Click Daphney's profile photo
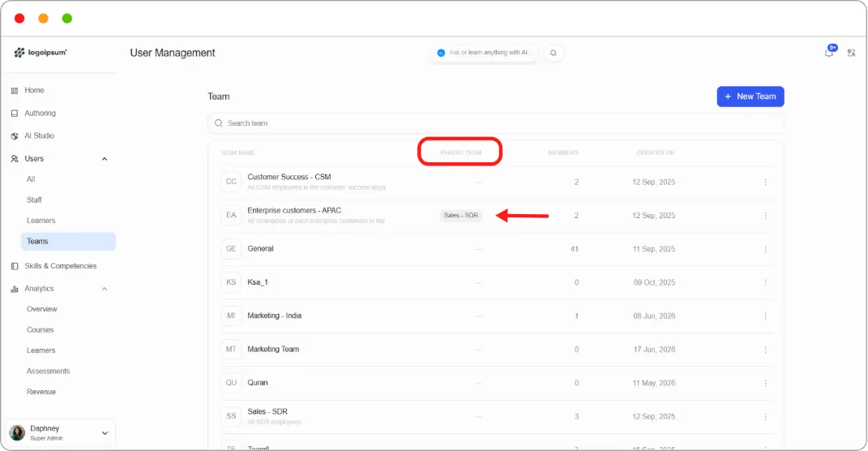Viewport: 868px width, 451px height. click(x=17, y=432)
